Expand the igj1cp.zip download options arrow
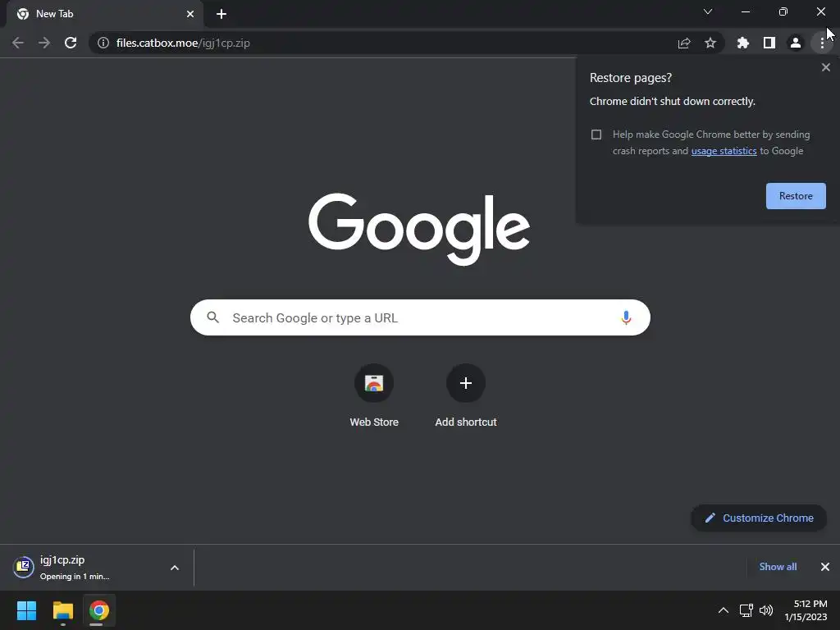Image resolution: width=840 pixels, height=630 pixels. (175, 568)
